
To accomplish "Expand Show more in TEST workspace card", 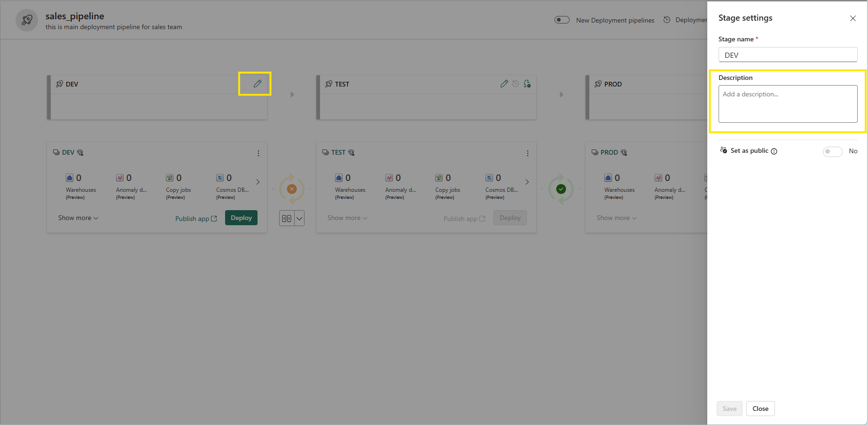I will (347, 218).
